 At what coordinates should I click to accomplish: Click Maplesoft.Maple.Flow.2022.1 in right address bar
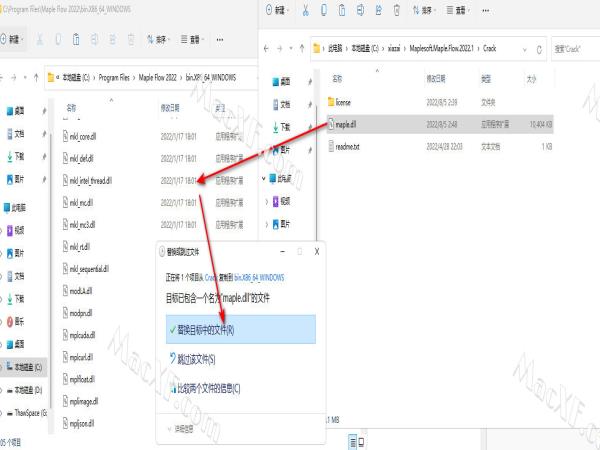[x=441, y=48]
